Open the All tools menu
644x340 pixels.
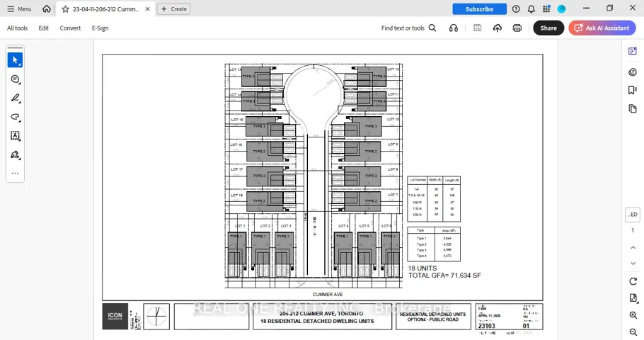click(x=17, y=28)
